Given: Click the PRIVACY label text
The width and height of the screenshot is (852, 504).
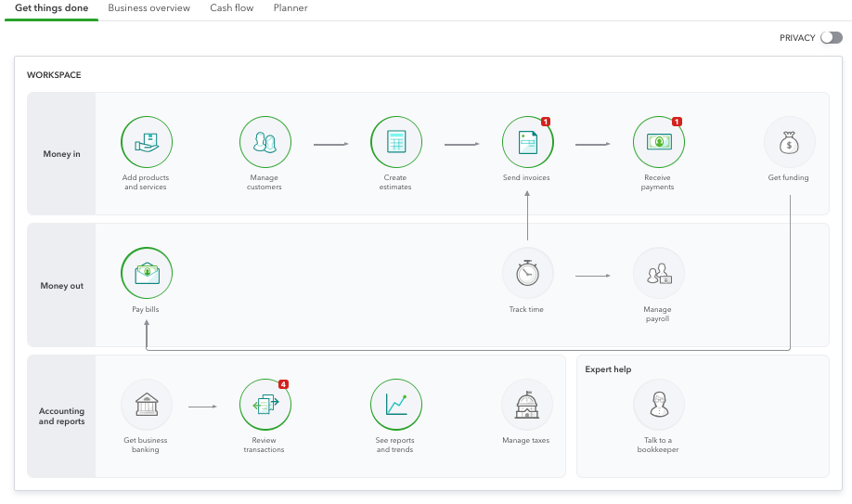Looking at the screenshot, I should (x=797, y=37).
